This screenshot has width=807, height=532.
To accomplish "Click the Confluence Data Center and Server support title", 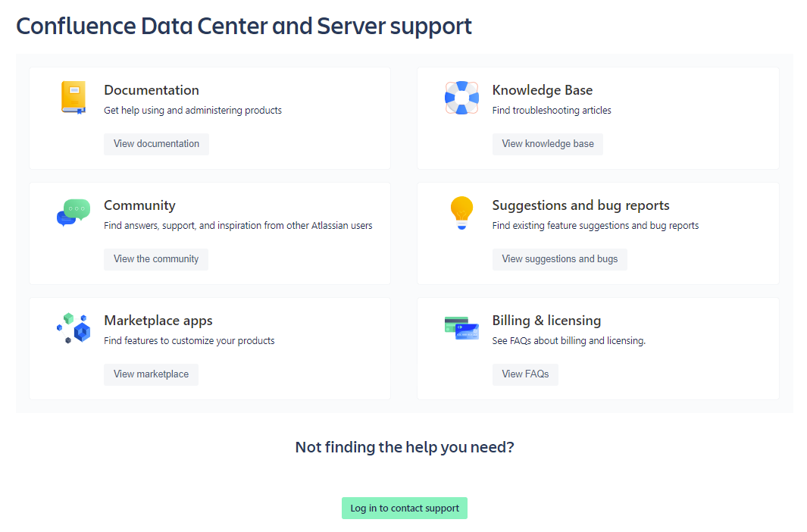I will click(x=244, y=27).
